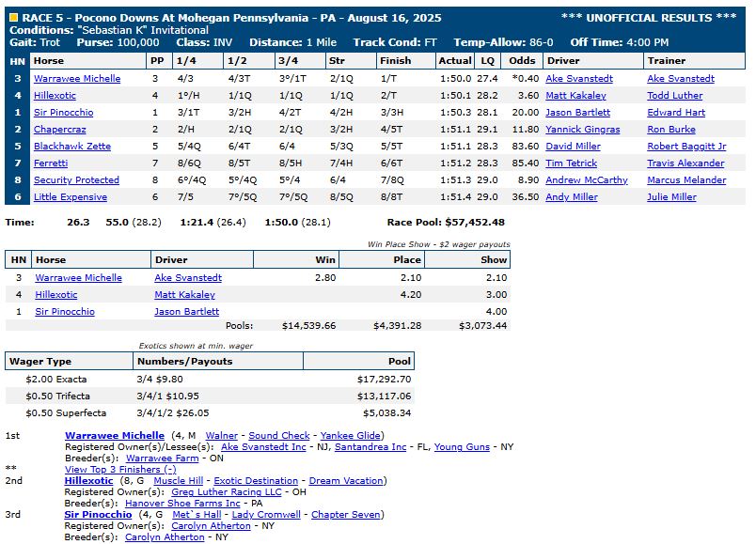Open owner Greg Luther Racing LLC
The width and height of the screenshot is (756, 544).
coord(226,492)
